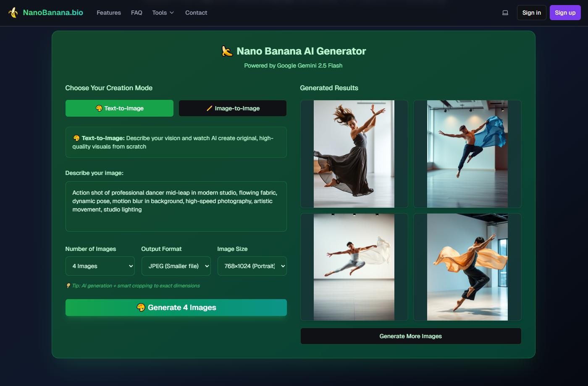Click the banana icon beside the generator title

click(227, 51)
